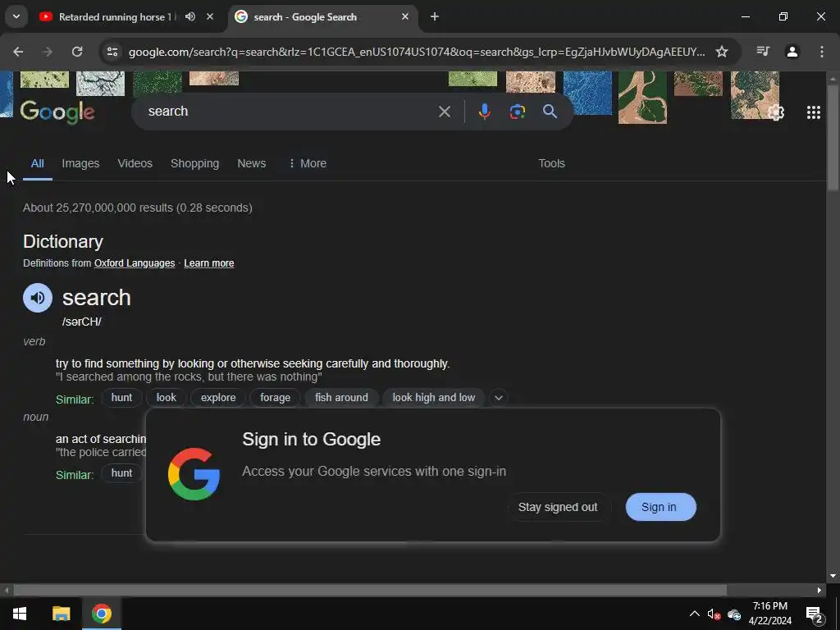The width and height of the screenshot is (840, 630).
Task: Go forward one page
Action: point(48,52)
